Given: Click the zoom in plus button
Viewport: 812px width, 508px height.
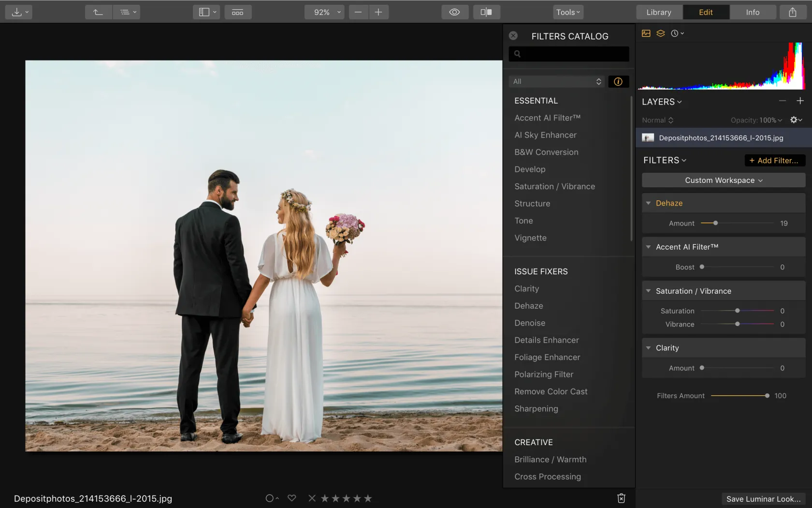Looking at the screenshot, I should point(378,12).
